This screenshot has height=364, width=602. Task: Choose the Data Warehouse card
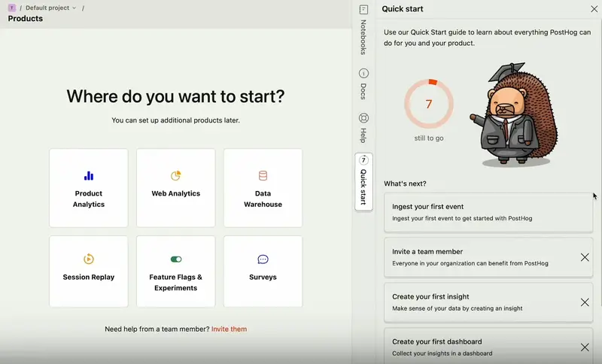click(263, 188)
